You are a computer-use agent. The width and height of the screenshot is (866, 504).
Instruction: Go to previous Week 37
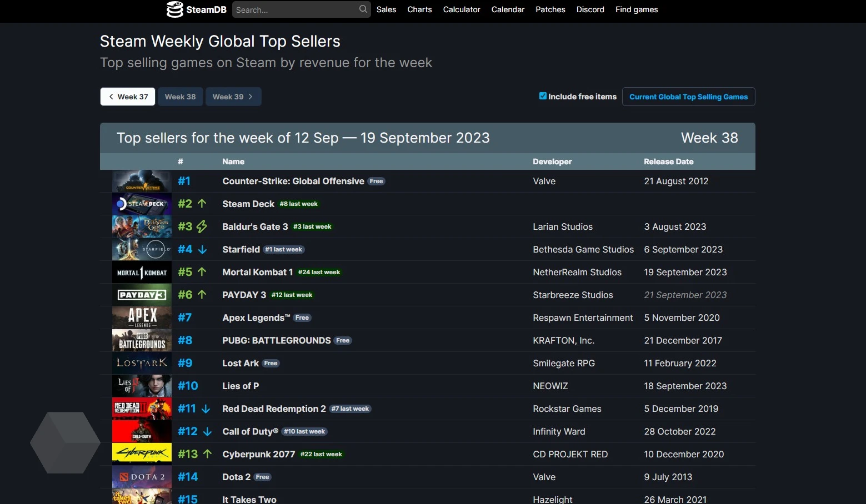coord(128,97)
